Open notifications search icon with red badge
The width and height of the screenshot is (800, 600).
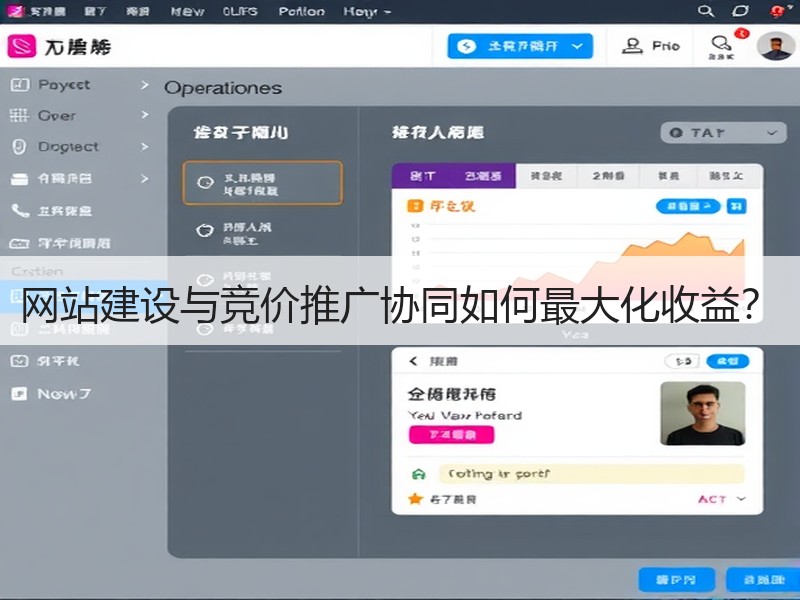[x=721, y=45]
